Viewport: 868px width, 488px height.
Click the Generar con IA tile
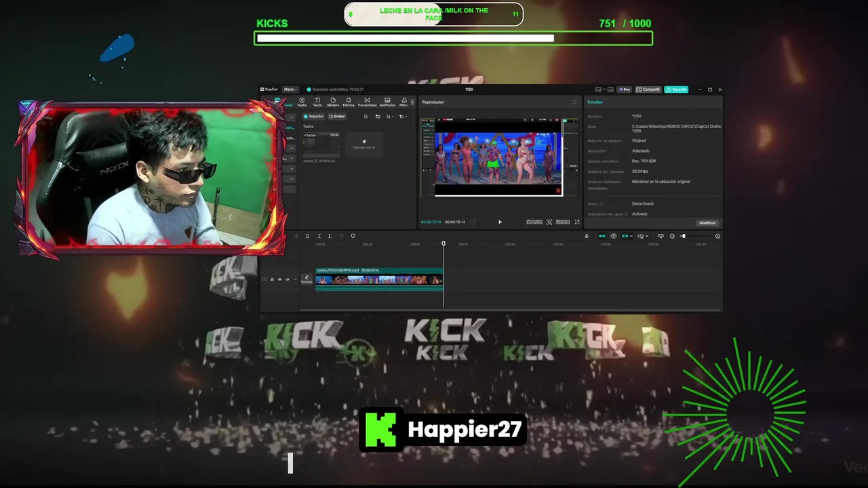point(364,144)
